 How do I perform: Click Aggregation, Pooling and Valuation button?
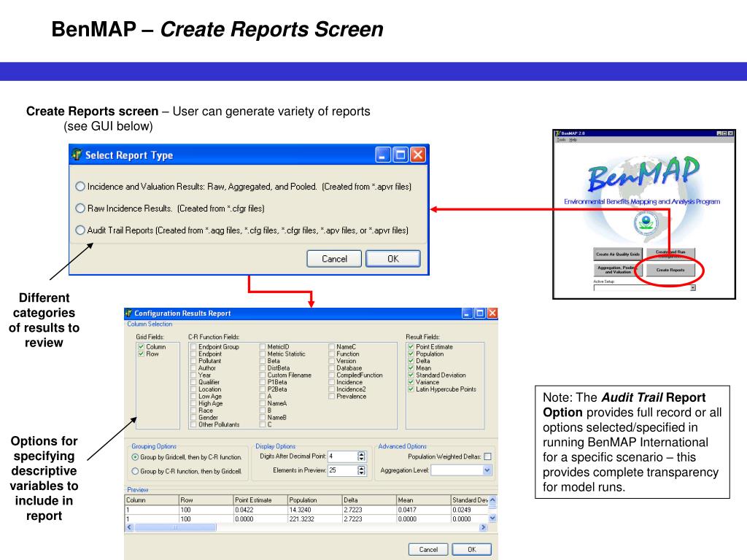click(x=618, y=270)
